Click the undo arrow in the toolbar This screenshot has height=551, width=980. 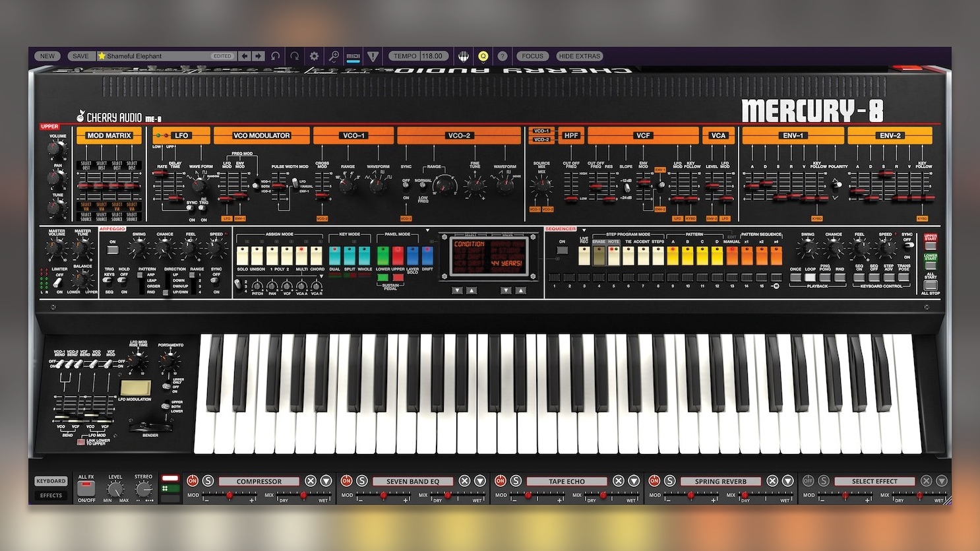pos(275,56)
